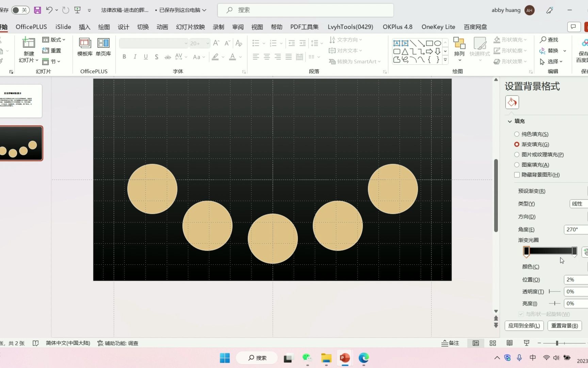Click New Slide button icon
The image size is (588, 368).
(x=29, y=43)
